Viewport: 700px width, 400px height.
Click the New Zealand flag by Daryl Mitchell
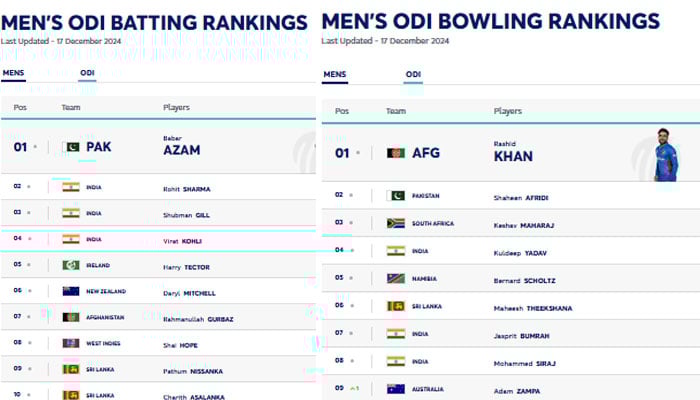70,292
